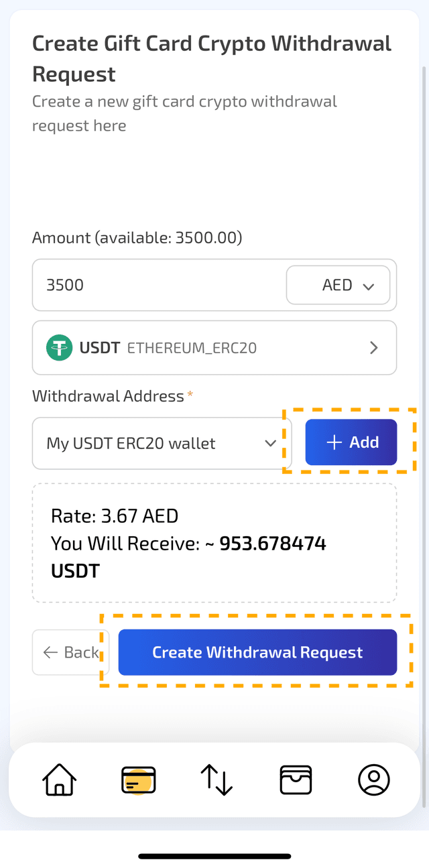This screenshot has width=429, height=868.
Task: Open the AED currency dropdown
Action: click(338, 285)
